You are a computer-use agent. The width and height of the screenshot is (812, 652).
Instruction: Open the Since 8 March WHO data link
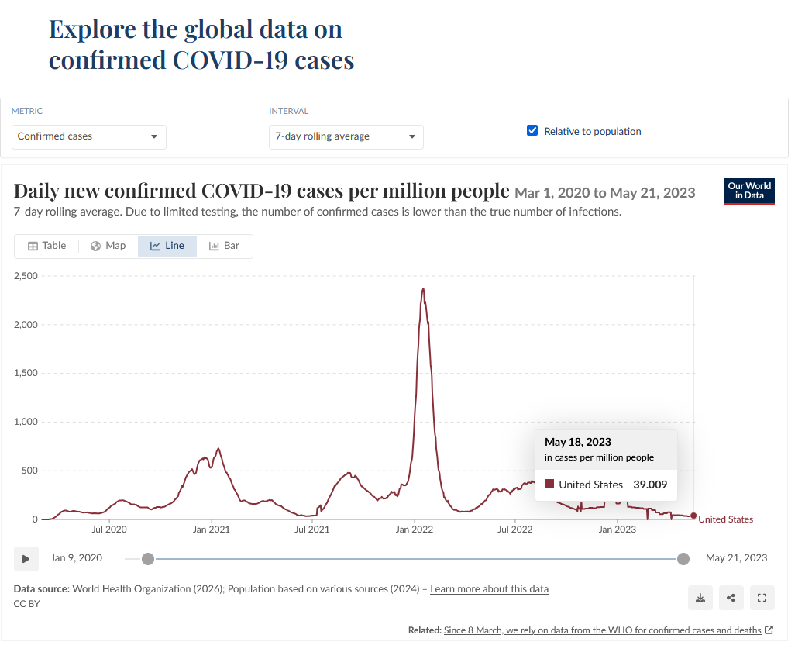point(602,630)
